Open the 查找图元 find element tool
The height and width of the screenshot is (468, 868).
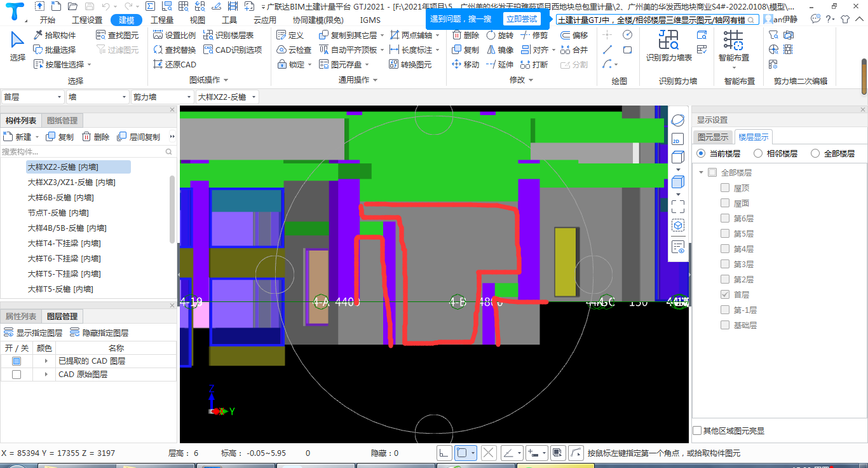pos(117,35)
